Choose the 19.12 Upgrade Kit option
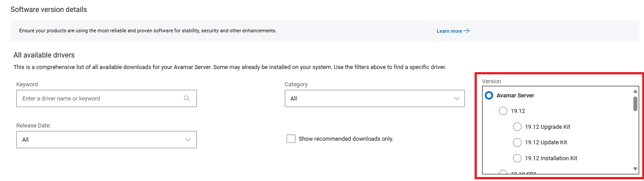 (x=517, y=127)
